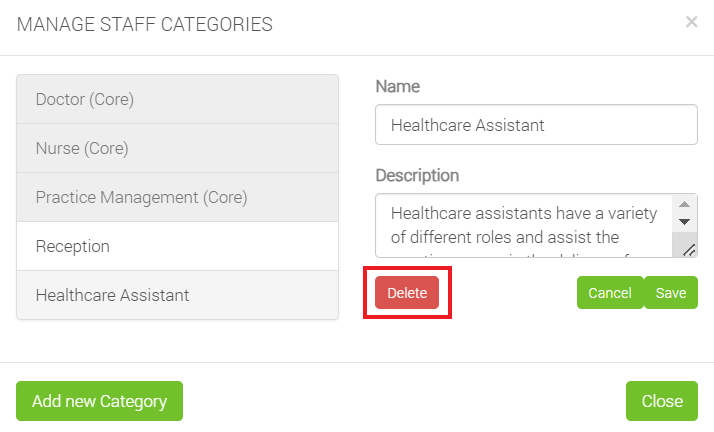Click the description box scrollbar track
This screenshot has width=714, height=432.
684,235
